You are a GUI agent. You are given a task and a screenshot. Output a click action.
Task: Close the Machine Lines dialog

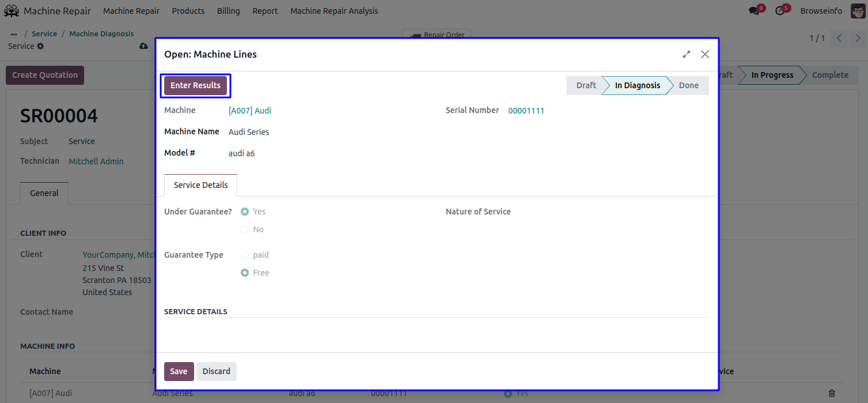(x=705, y=54)
